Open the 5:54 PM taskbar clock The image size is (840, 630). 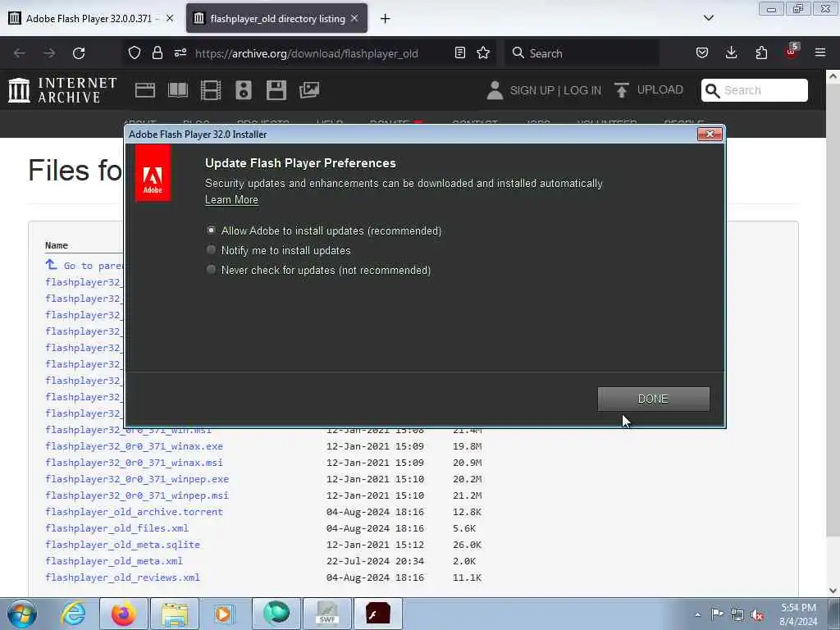(798, 614)
